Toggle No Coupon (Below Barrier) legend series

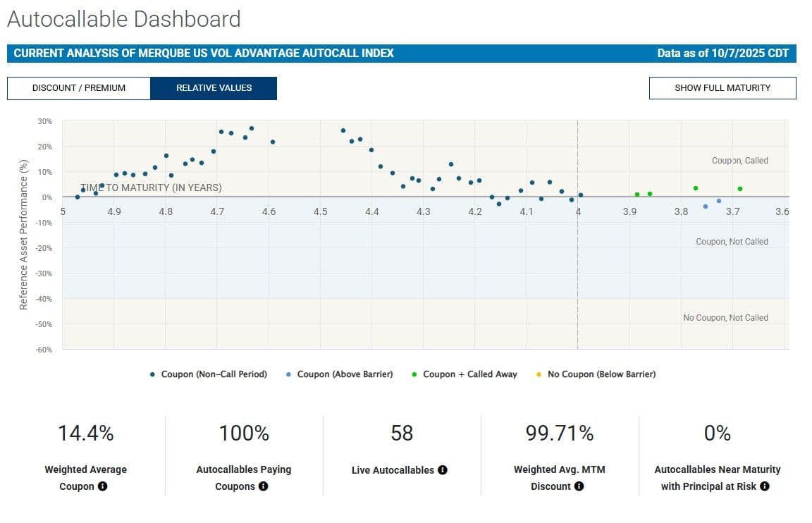(x=601, y=374)
